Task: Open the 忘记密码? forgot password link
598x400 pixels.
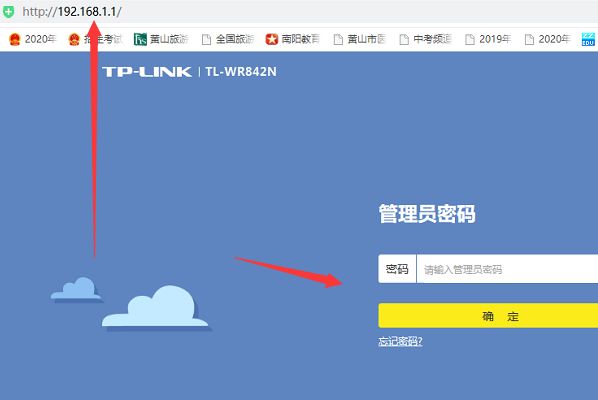Action: click(400, 341)
